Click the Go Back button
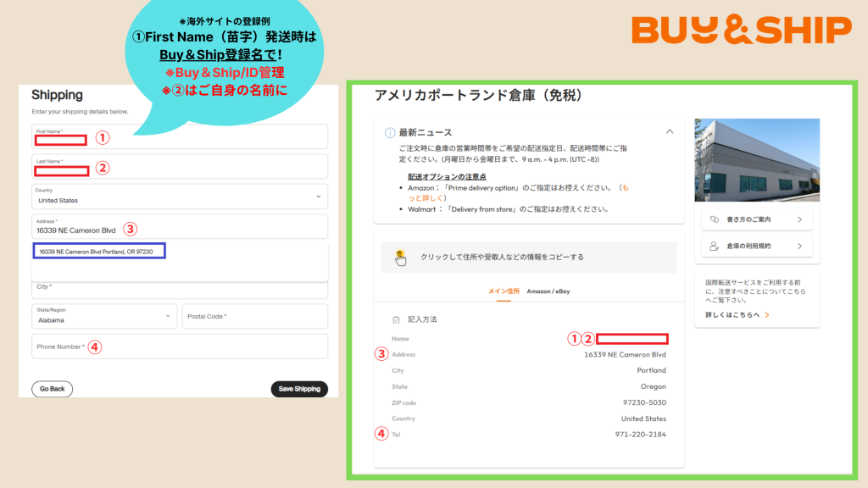Viewport: 868px width, 488px height. 52,389
